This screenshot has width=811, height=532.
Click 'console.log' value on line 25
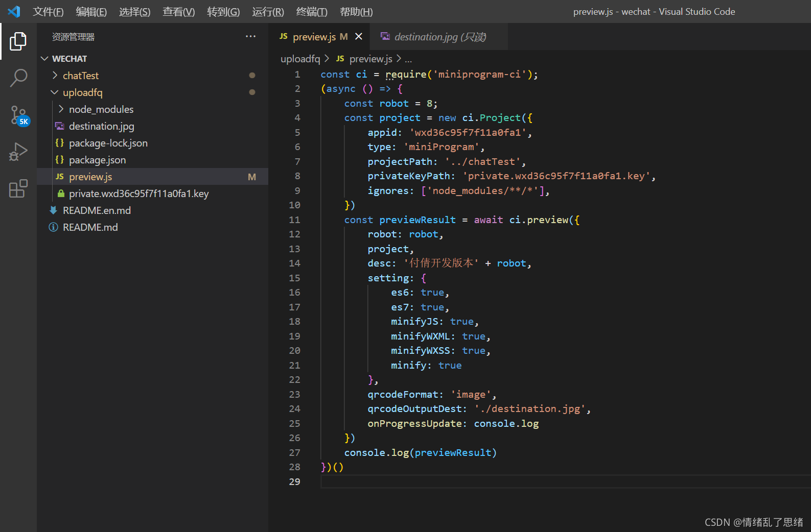coord(506,424)
